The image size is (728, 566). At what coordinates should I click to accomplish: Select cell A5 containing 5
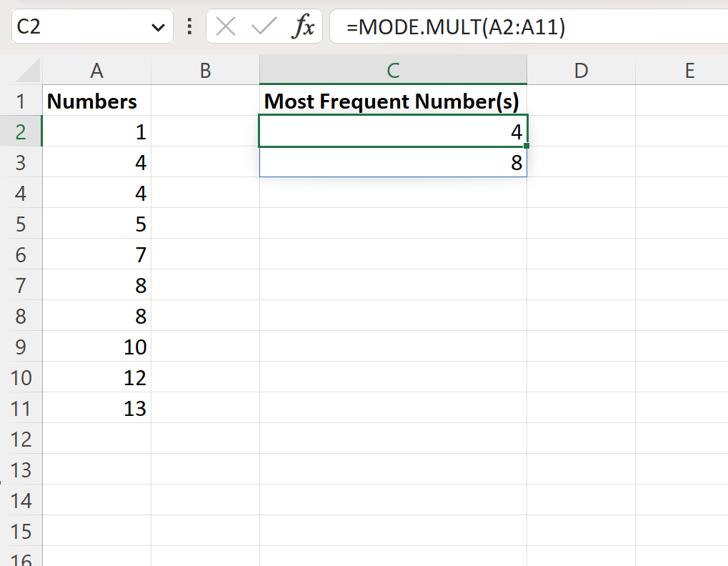click(x=96, y=224)
